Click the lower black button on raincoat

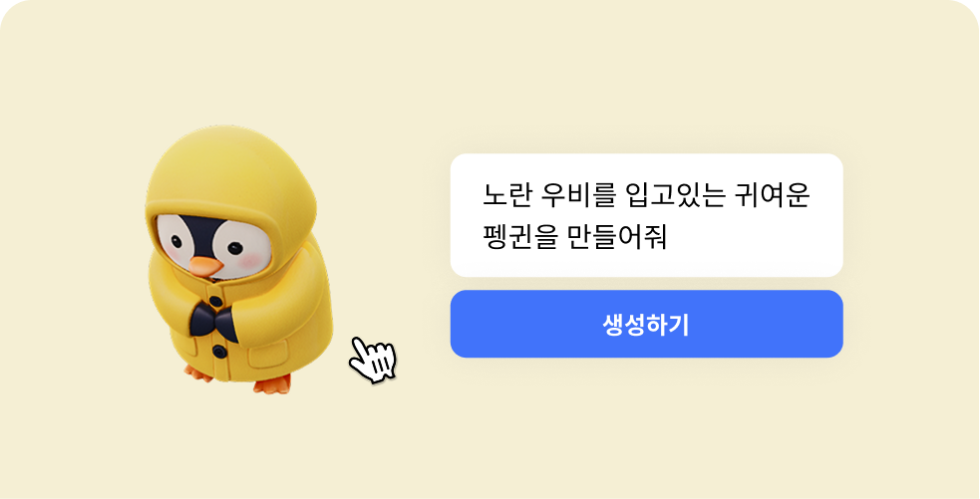tap(218, 353)
